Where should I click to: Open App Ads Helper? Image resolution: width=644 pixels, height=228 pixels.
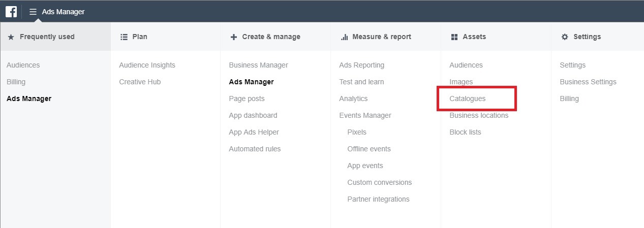(254, 132)
